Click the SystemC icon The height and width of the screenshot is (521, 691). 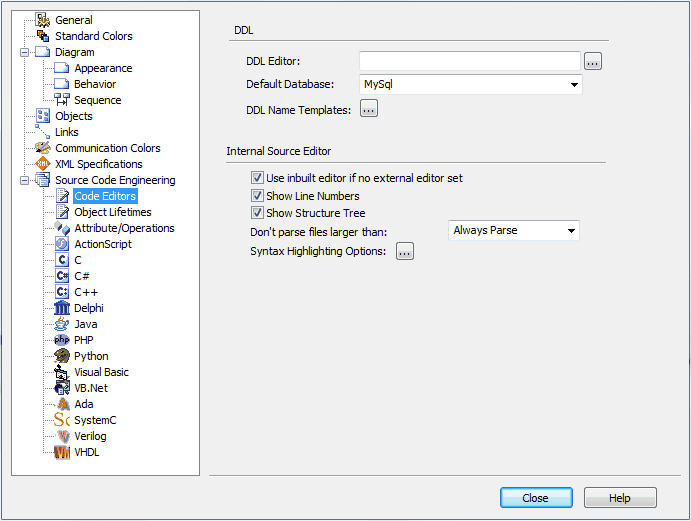(62, 420)
